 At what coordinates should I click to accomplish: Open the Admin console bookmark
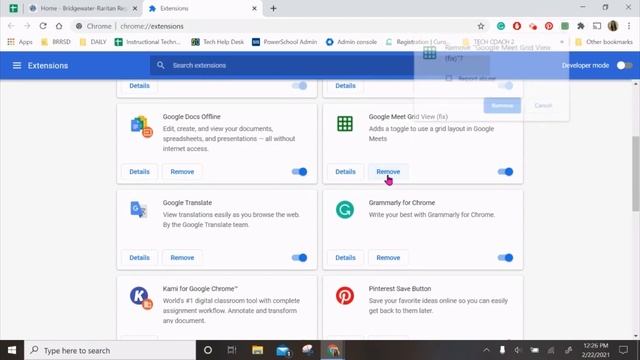pyautogui.click(x=351, y=42)
